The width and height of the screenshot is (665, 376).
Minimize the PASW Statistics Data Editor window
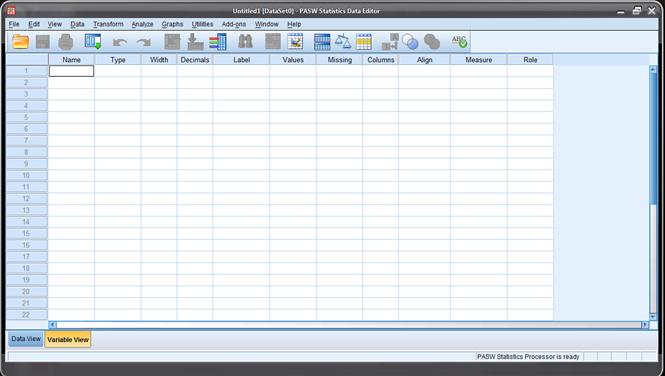[621, 11]
